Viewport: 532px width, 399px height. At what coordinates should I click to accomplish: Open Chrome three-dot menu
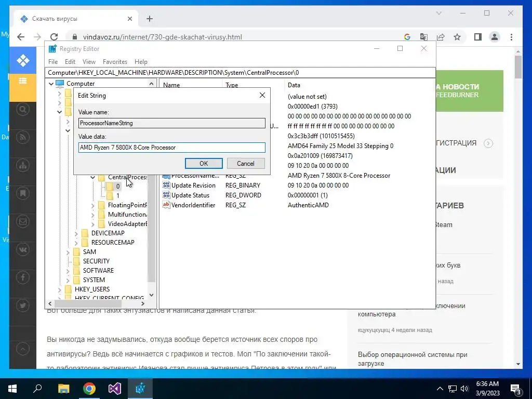(511, 37)
